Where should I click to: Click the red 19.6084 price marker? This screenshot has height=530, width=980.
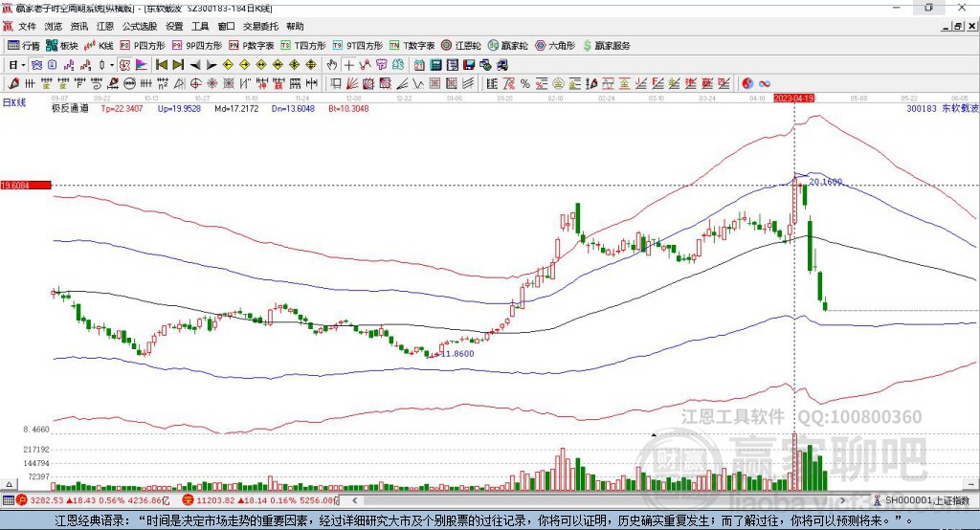click(26, 185)
